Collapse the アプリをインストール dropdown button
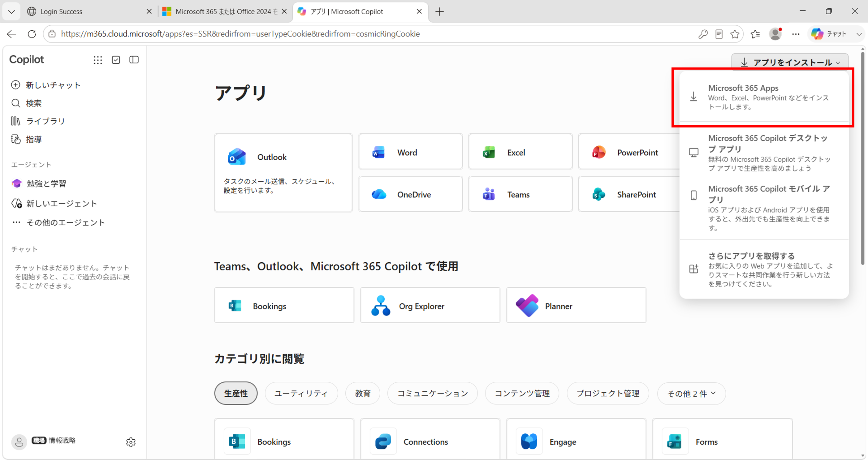Screen dimensions: 868x461 pyautogui.click(x=789, y=62)
